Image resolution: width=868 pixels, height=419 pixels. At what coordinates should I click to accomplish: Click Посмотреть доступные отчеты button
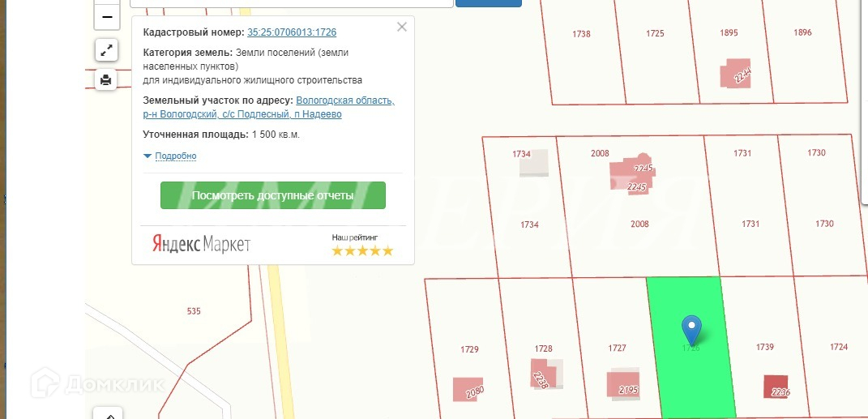click(x=273, y=195)
